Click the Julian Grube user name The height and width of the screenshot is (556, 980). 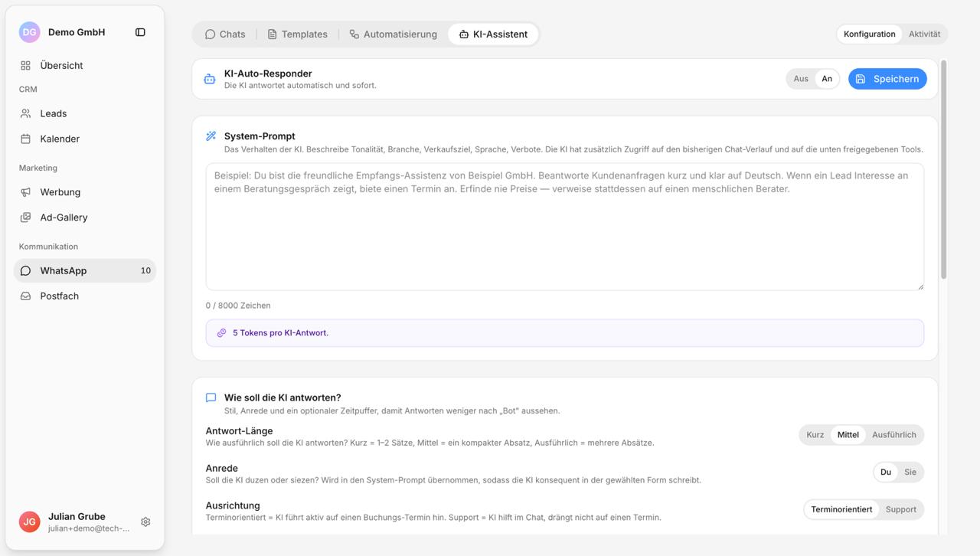click(x=77, y=516)
